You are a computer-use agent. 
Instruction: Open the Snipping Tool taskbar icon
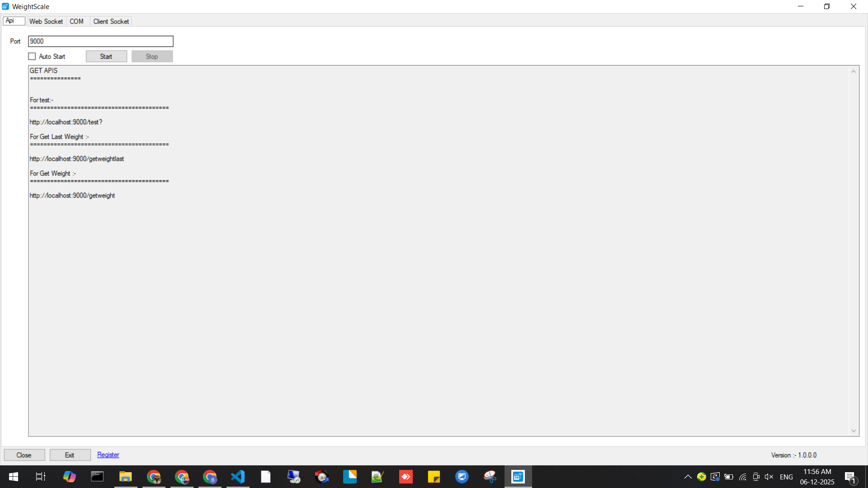coord(490,477)
